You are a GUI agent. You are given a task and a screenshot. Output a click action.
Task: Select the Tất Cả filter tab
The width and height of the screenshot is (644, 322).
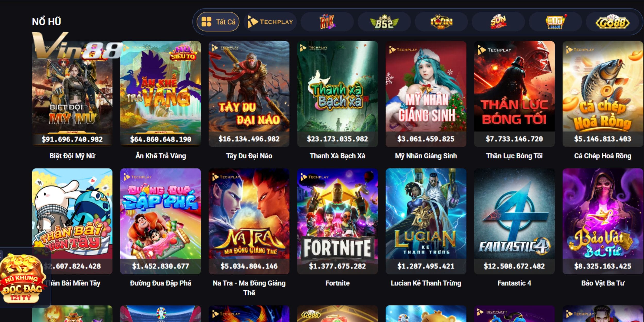218,22
